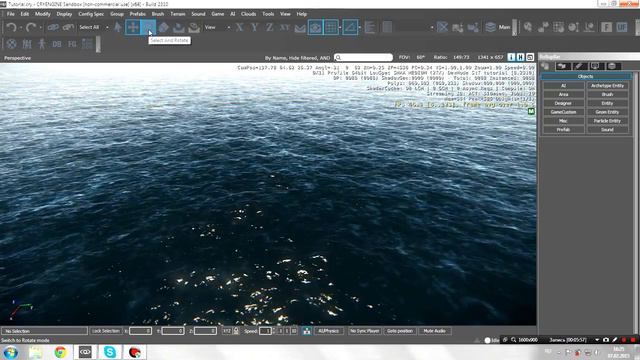The image size is (640, 360).
Task: Activate the Select and Move tool
Action: coord(133,27)
